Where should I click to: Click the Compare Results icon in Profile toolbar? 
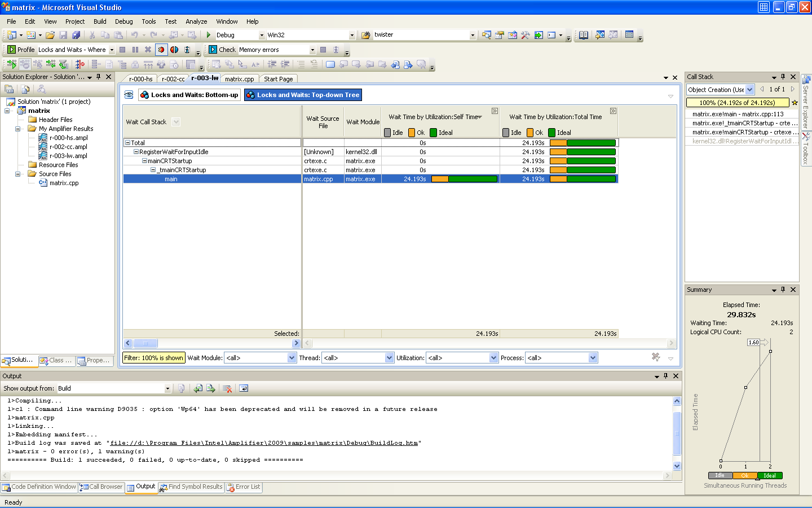point(174,50)
